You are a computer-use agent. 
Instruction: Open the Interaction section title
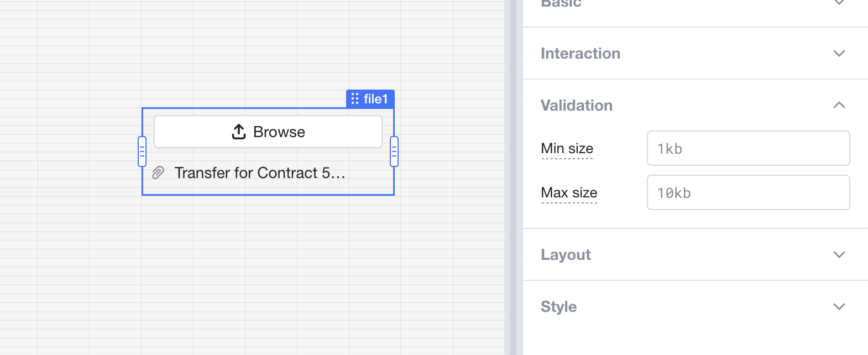click(x=580, y=54)
